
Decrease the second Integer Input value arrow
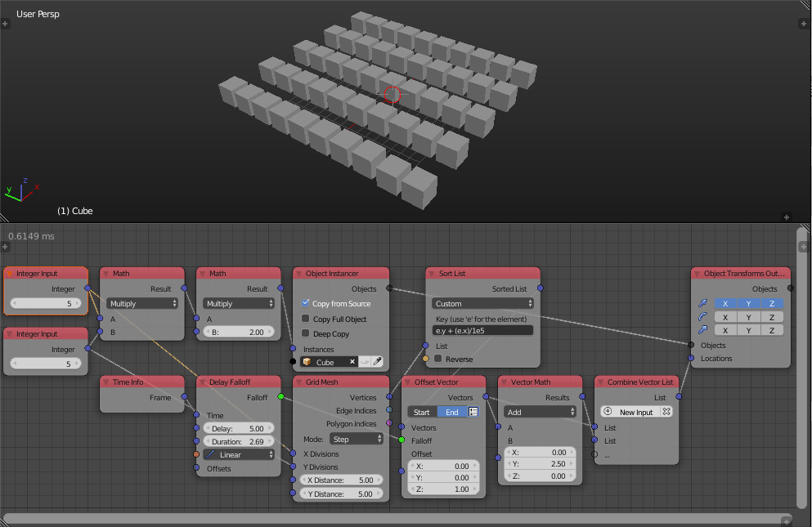tap(15, 364)
